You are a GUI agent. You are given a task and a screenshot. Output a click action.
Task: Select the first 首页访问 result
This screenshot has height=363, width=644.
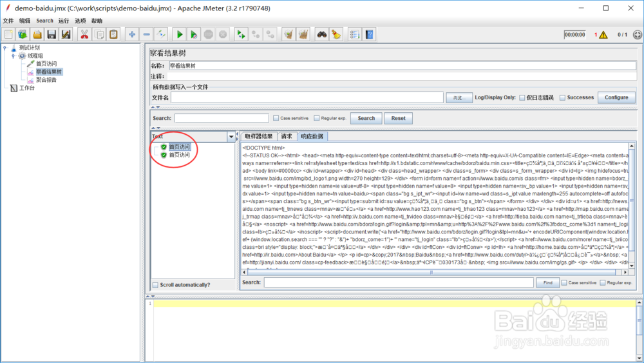pos(180,147)
